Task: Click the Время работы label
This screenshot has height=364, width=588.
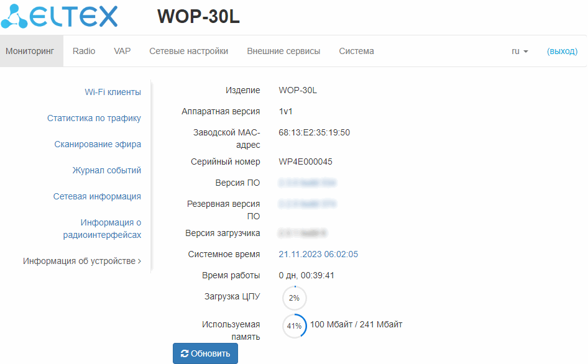Action: pyautogui.click(x=231, y=276)
